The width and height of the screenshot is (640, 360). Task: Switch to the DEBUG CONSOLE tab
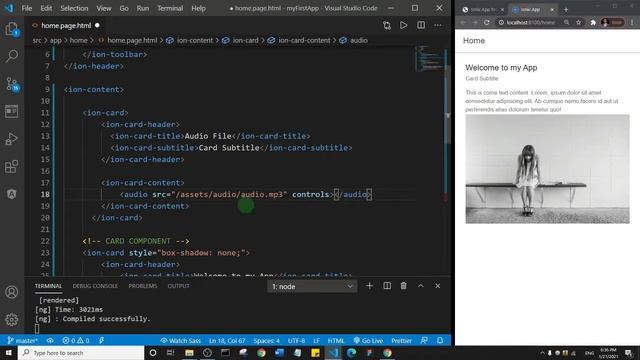pyautogui.click(x=95, y=286)
